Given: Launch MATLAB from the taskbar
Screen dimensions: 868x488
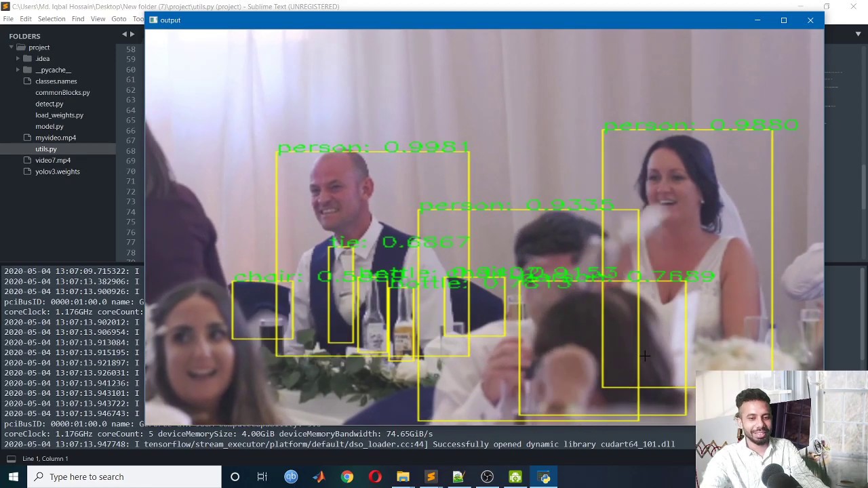Looking at the screenshot, I should 319,476.
